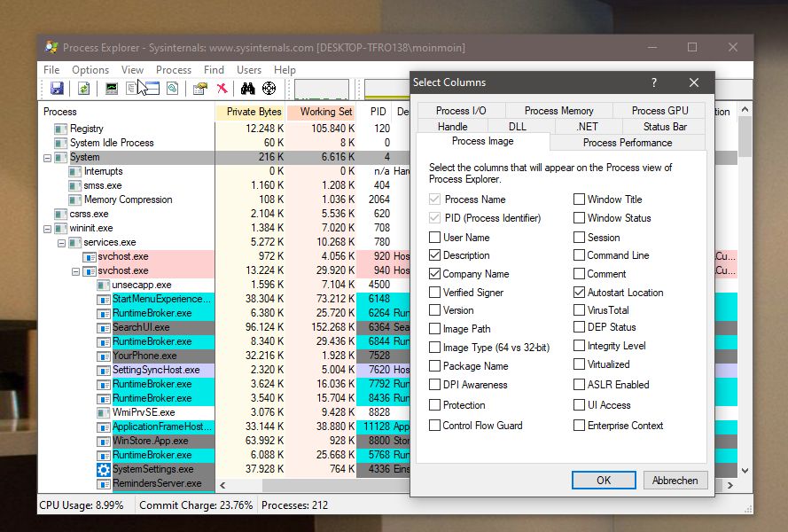Uncheck the Description checkbox
The height and width of the screenshot is (532, 788).
tap(434, 255)
